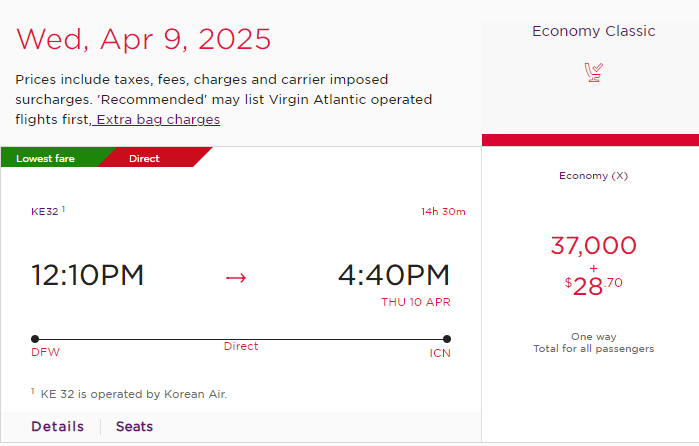Click the DFW origin dot on route line
This screenshot has width=699, height=446.
(35, 339)
